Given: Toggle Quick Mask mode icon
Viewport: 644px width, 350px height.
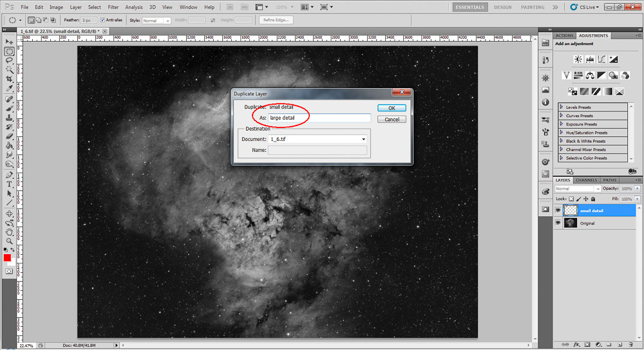Looking at the screenshot, I should tap(9, 272).
